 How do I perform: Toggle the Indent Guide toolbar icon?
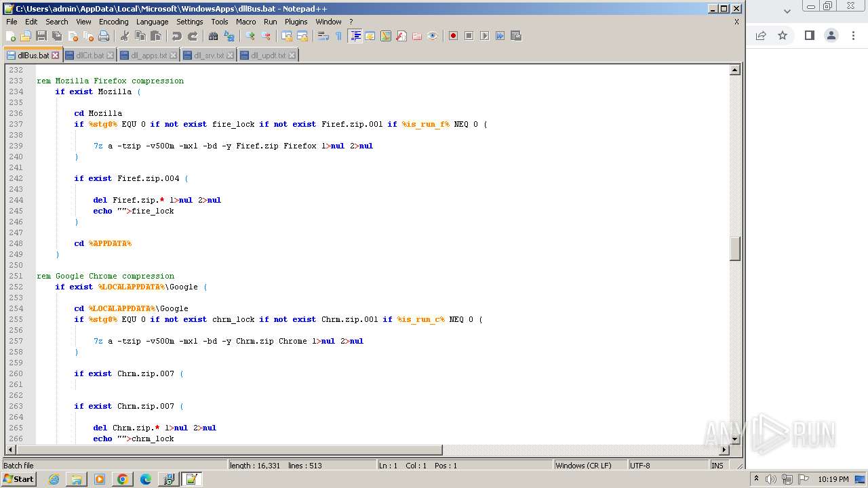click(x=355, y=36)
